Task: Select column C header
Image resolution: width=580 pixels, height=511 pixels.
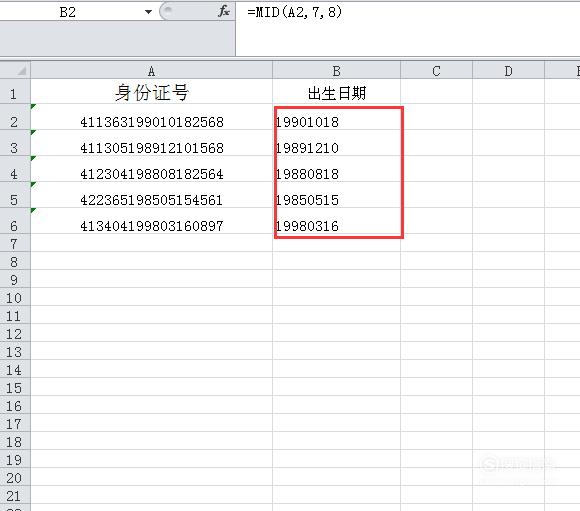Action: tap(436, 70)
